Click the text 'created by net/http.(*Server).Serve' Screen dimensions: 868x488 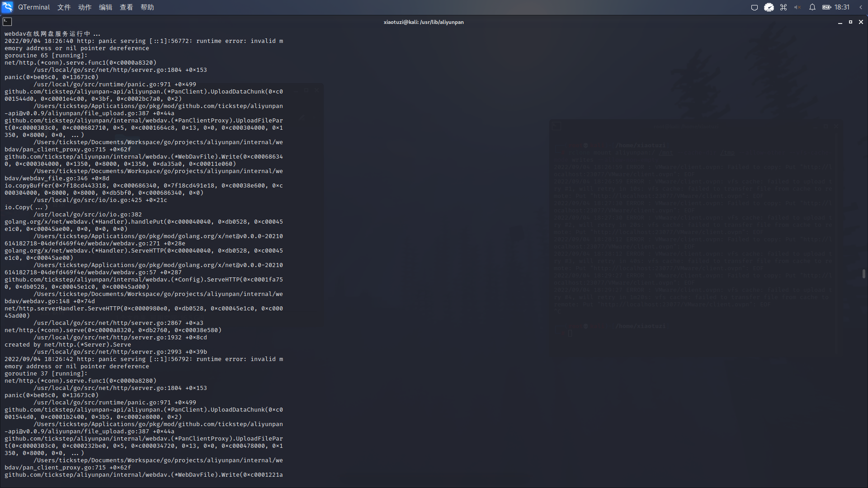click(68, 345)
